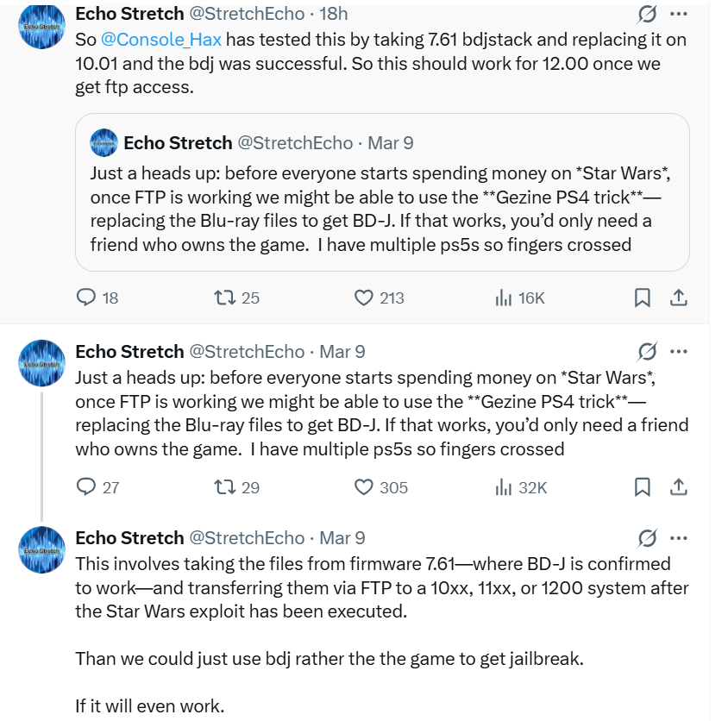
Task: Bookmark the 18h bdjstack tweet
Action: pyautogui.click(x=643, y=298)
